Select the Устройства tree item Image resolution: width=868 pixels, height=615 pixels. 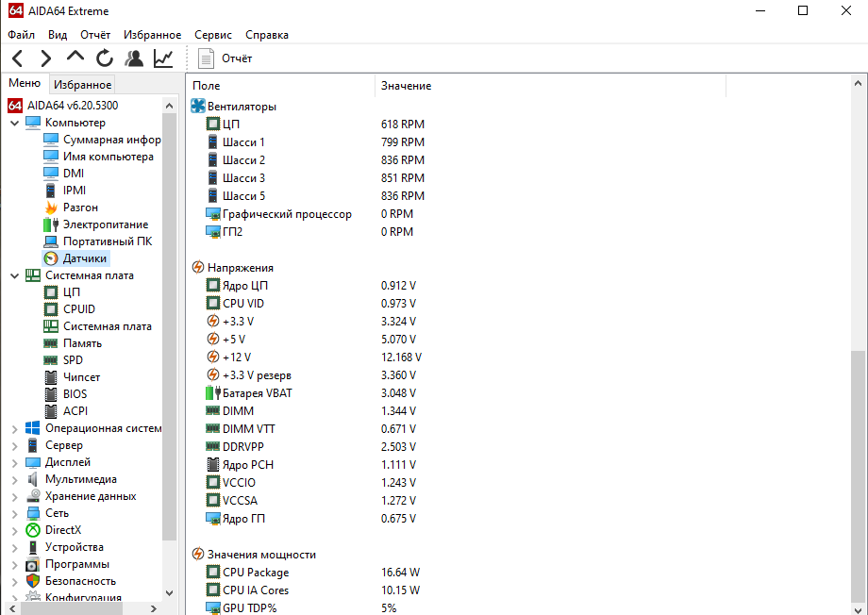[75, 547]
